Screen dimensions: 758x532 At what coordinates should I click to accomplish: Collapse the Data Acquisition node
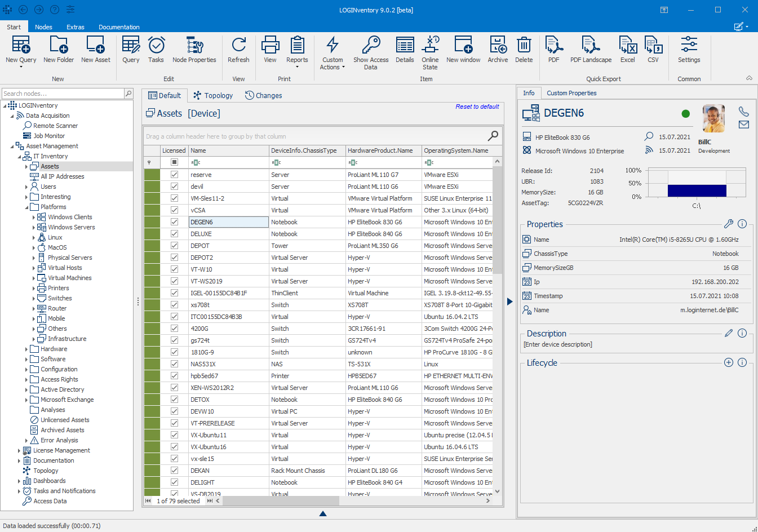click(12, 116)
